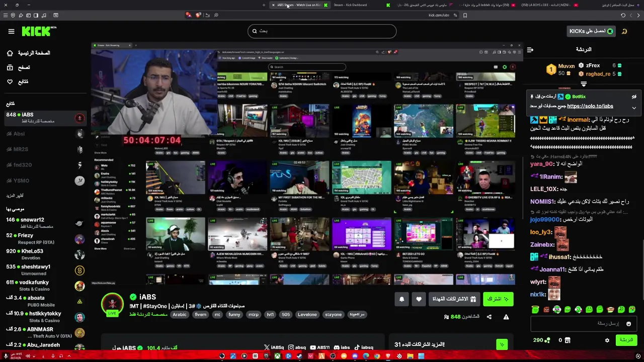Click the KICK logo
This screenshot has width=644, height=362.
39,31
